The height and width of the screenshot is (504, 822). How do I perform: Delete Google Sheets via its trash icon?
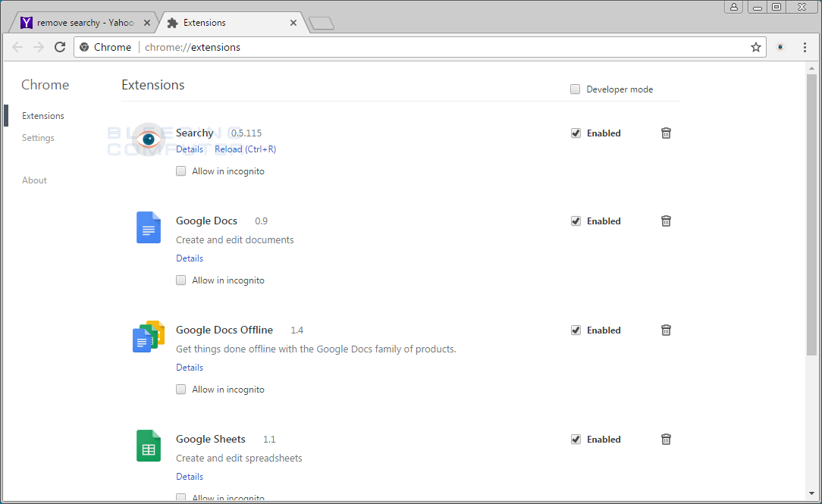[666, 439]
